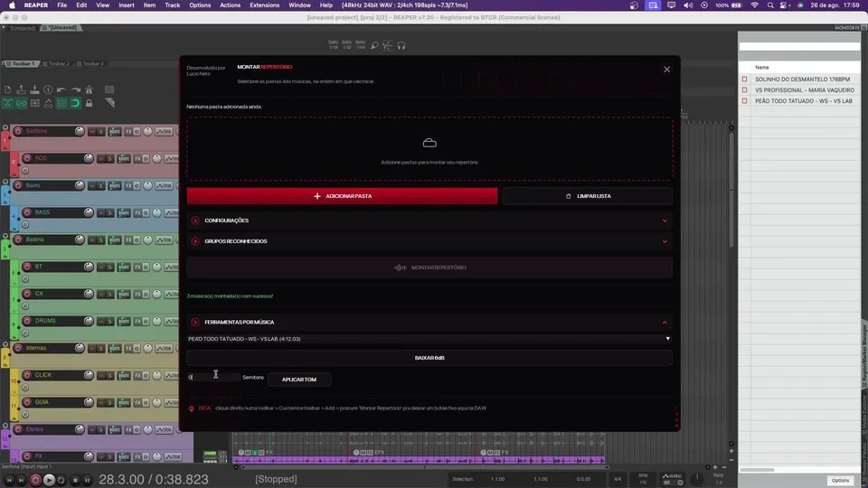This screenshot has height=488, width=868.
Task: Click BAIXAR 6dB button
Action: (x=429, y=358)
